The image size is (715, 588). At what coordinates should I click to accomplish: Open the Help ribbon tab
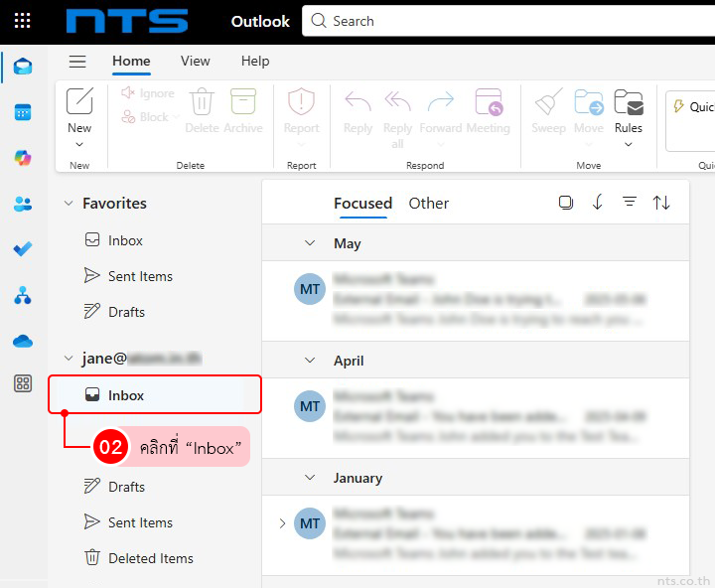255,62
